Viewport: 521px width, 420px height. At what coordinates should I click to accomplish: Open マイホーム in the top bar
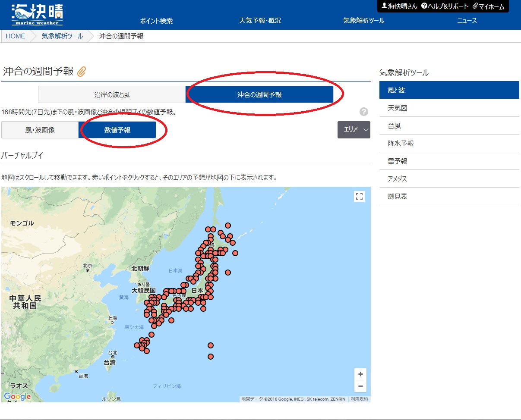[489, 6]
